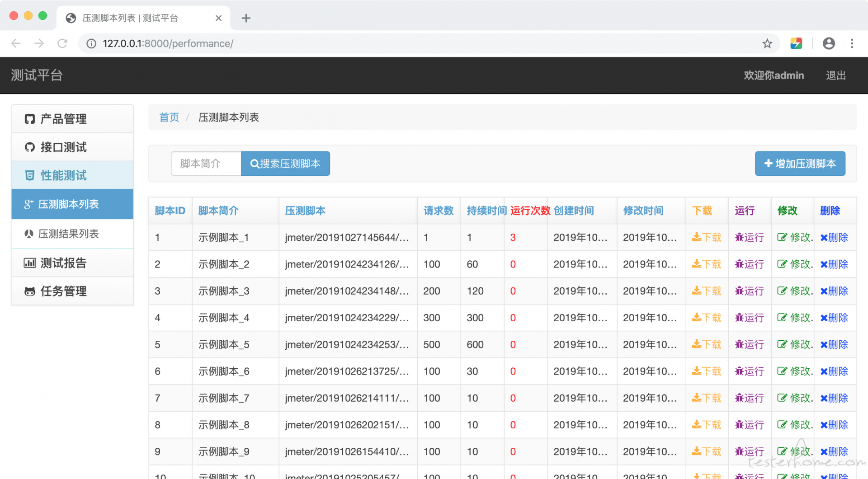
Task: Open 产品管理 in the sidebar
Action: pyautogui.click(x=72, y=119)
